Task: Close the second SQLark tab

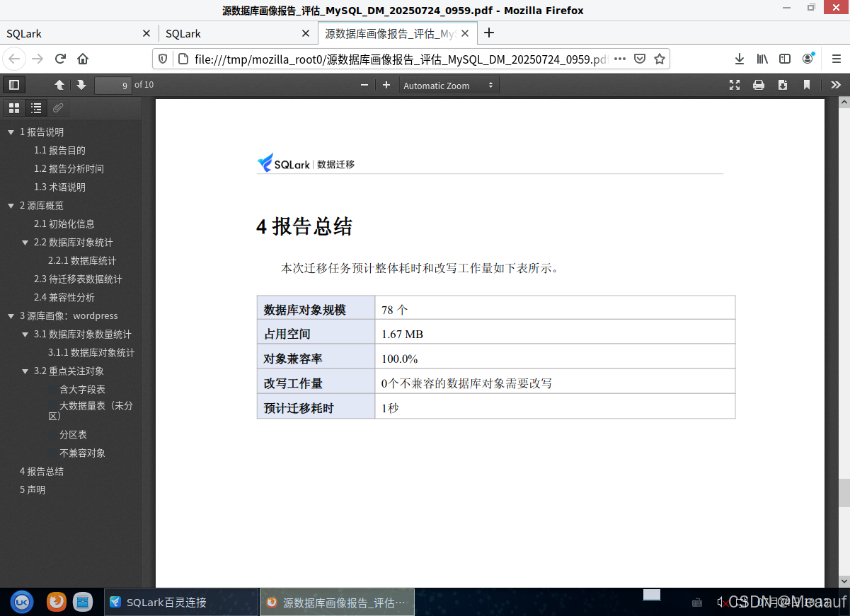Action: 306,33
